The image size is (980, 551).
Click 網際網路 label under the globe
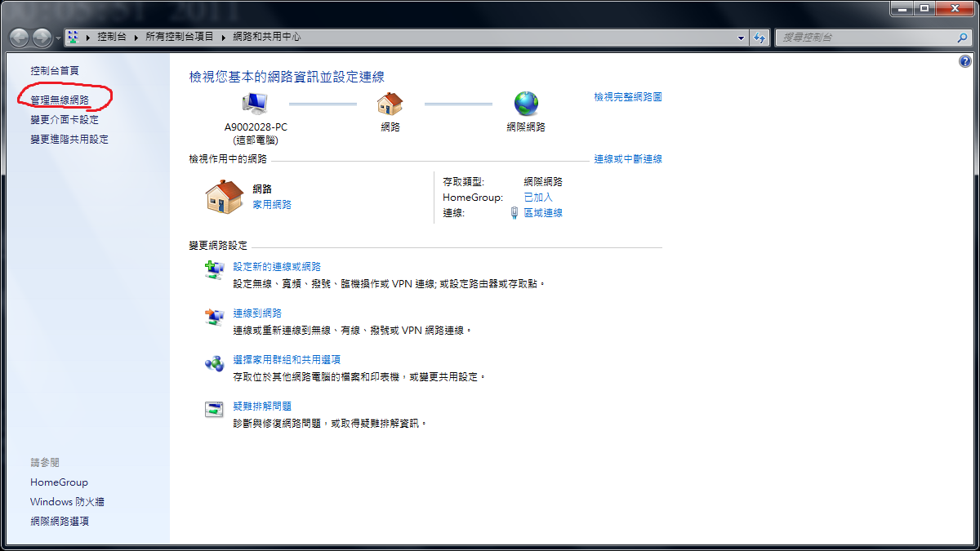pos(526,127)
